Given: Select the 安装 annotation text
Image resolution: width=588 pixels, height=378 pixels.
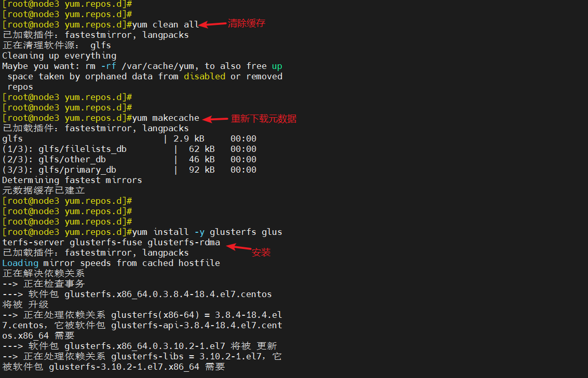Looking at the screenshot, I should [261, 252].
